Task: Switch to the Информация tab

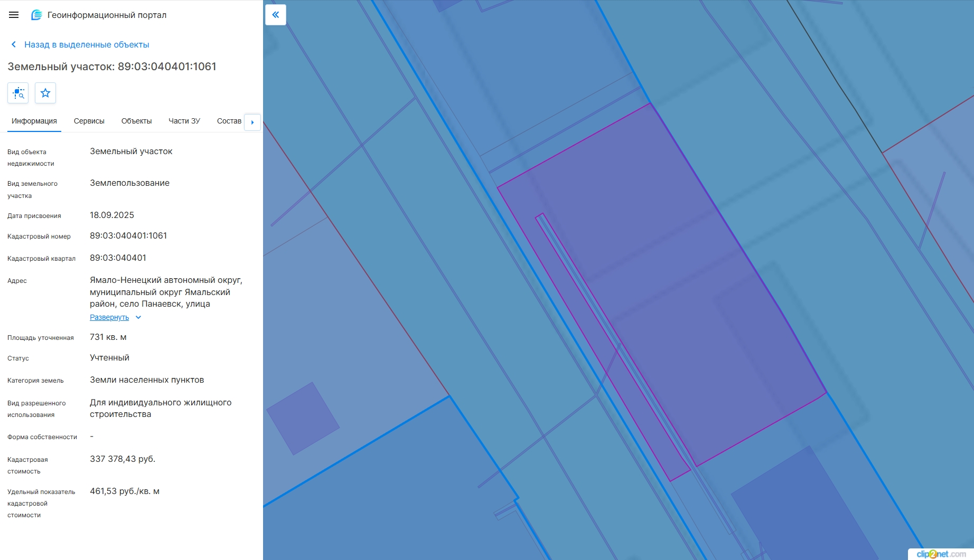Action: pyautogui.click(x=34, y=121)
